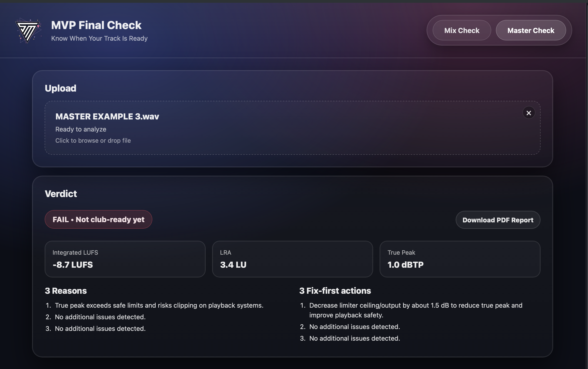The image size is (588, 369).
Task: Select the Integrated LUFS metric card
Action: pos(125,259)
